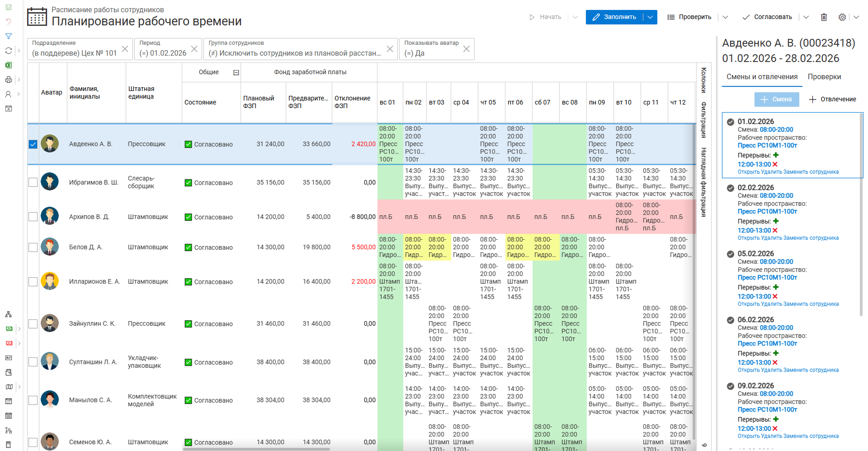Select the Смены и отвлечения tab
Viewport: 868px width, 451px height.
(762, 77)
